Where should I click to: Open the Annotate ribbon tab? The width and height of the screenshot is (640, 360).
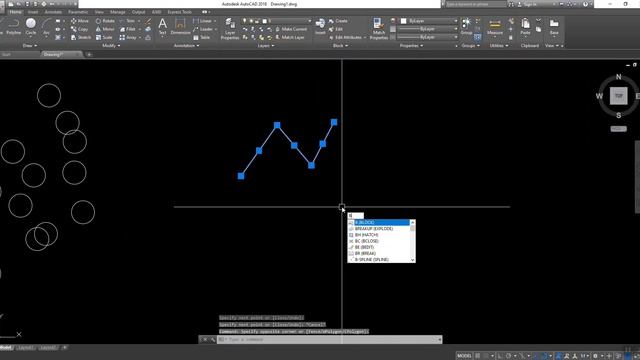53,12
